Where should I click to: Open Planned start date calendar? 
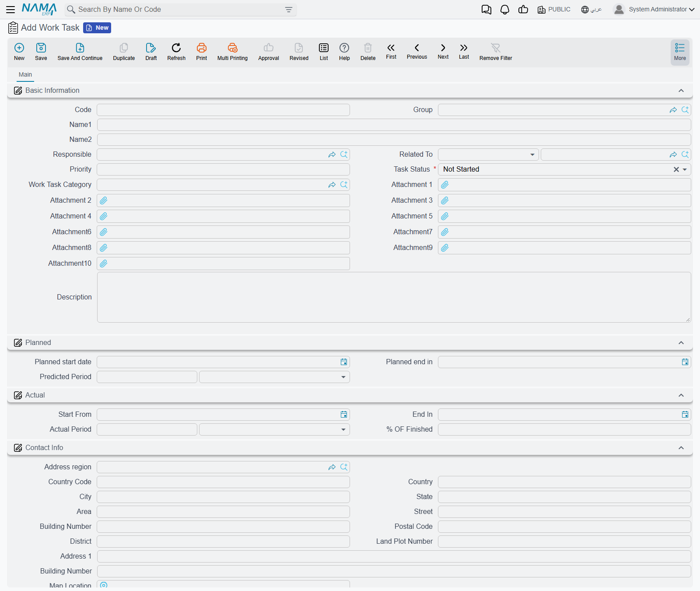click(344, 362)
